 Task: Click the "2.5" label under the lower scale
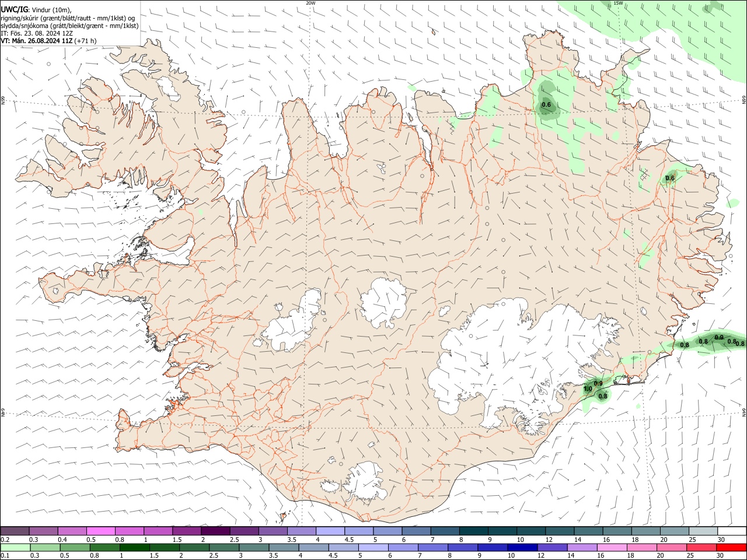point(214,556)
